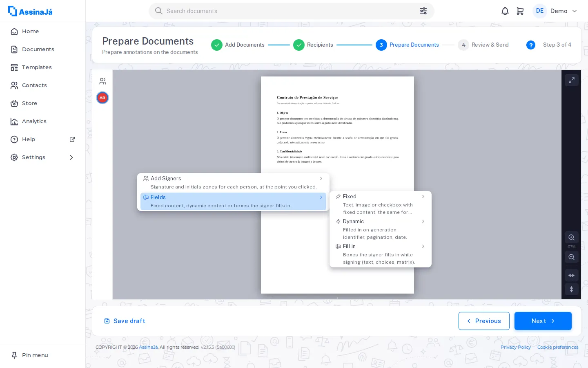The width and height of the screenshot is (588, 368).
Task: Select the AR signer avatar
Action: point(102,98)
